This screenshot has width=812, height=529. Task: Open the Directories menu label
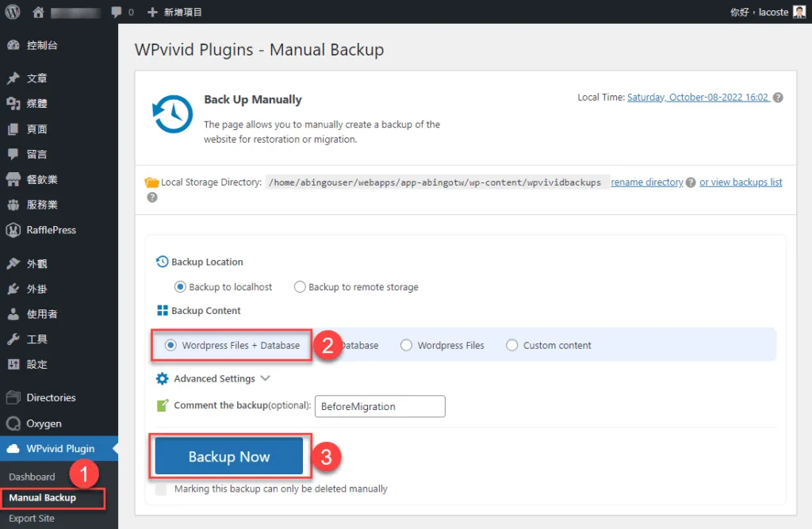[x=52, y=398]
